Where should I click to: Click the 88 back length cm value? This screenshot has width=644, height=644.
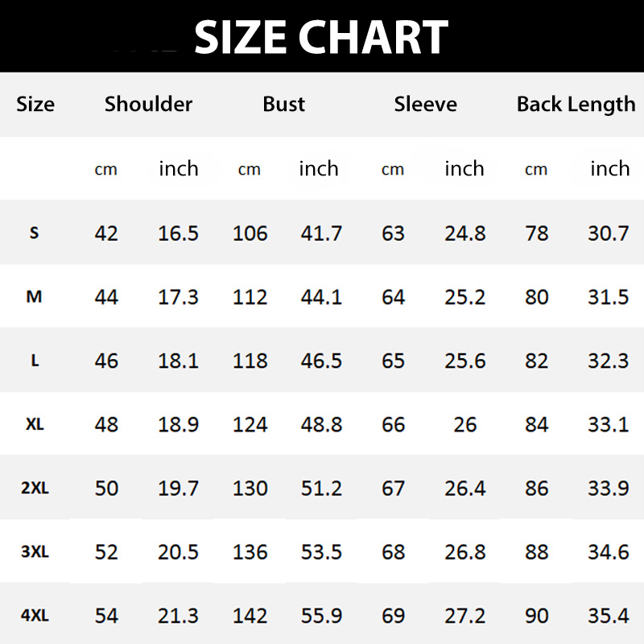(x=536, y=552)
